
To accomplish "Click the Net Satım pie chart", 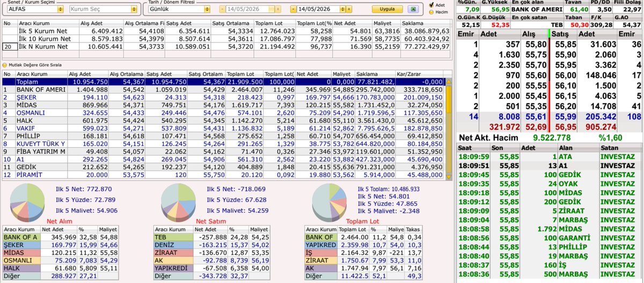I will coord(178,201).
